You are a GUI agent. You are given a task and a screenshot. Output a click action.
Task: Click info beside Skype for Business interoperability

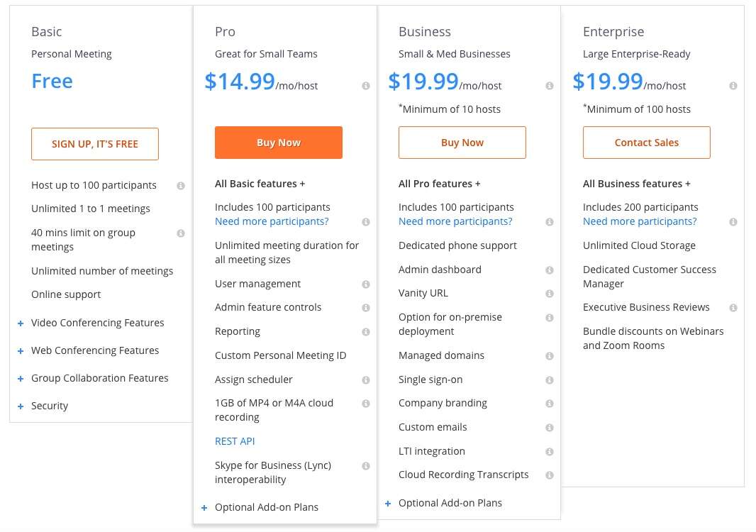pos(366,466)
